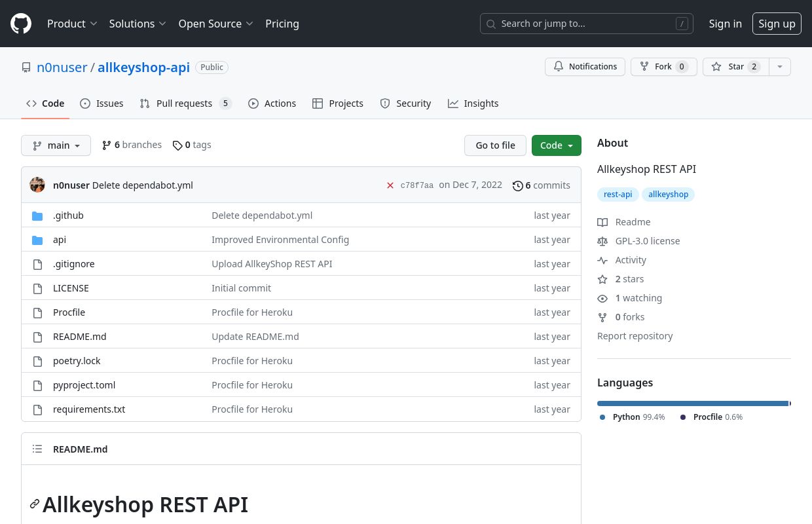Click the Report repository link
Image resolution: width=812 pixels, height=524 pixels.
pyautogui.click(x=635, y=336)
